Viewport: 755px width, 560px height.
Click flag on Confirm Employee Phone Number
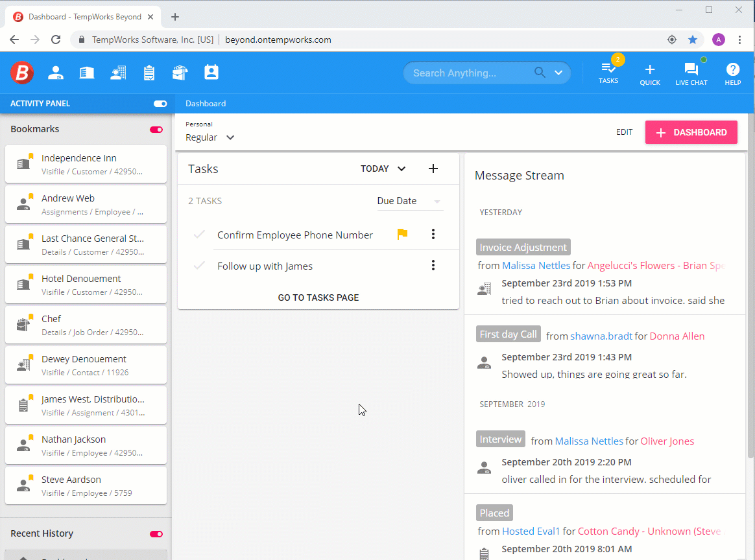pyautogui.click(x=403, y=234)
